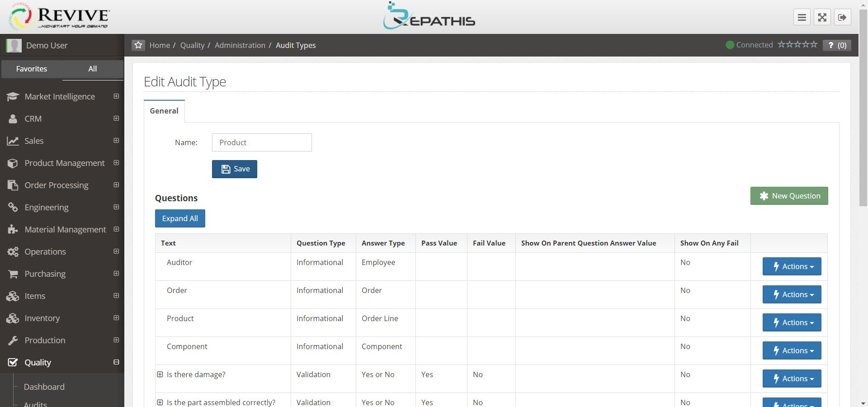The width and height of the screenshot is (868, 407).
Task: Expand the CRM menu plus box
Action: (x=116, y=118)
